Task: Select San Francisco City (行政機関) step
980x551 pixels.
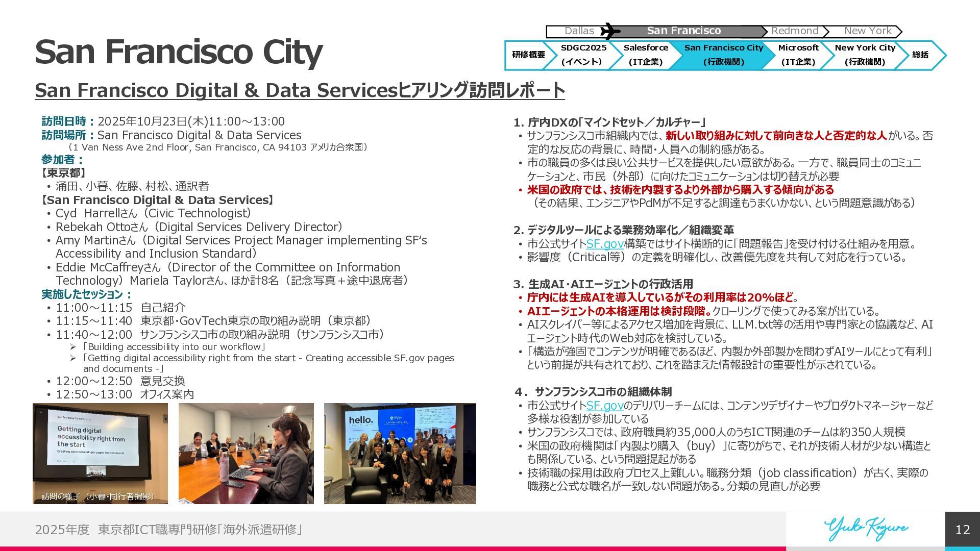Action: tap(723, 55)
